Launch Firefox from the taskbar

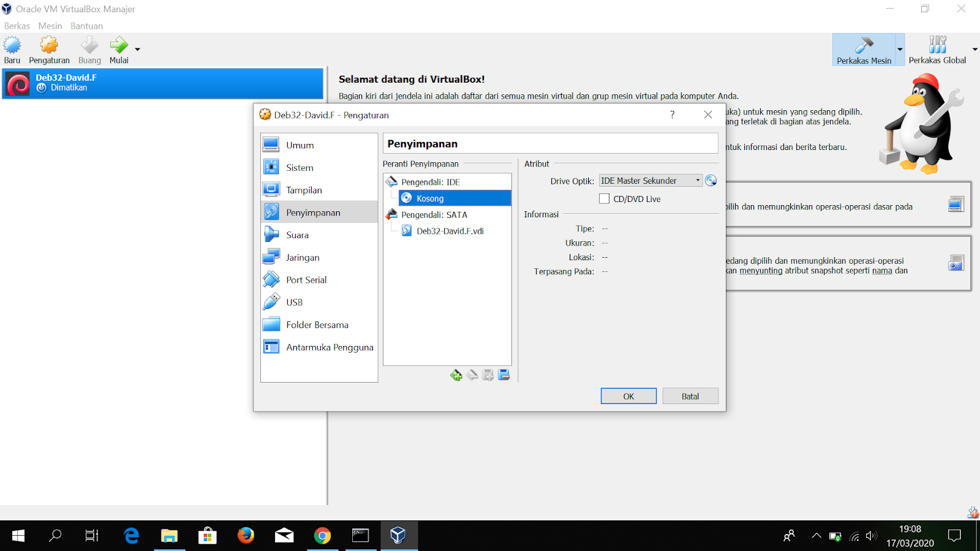(x=246, y=536)
